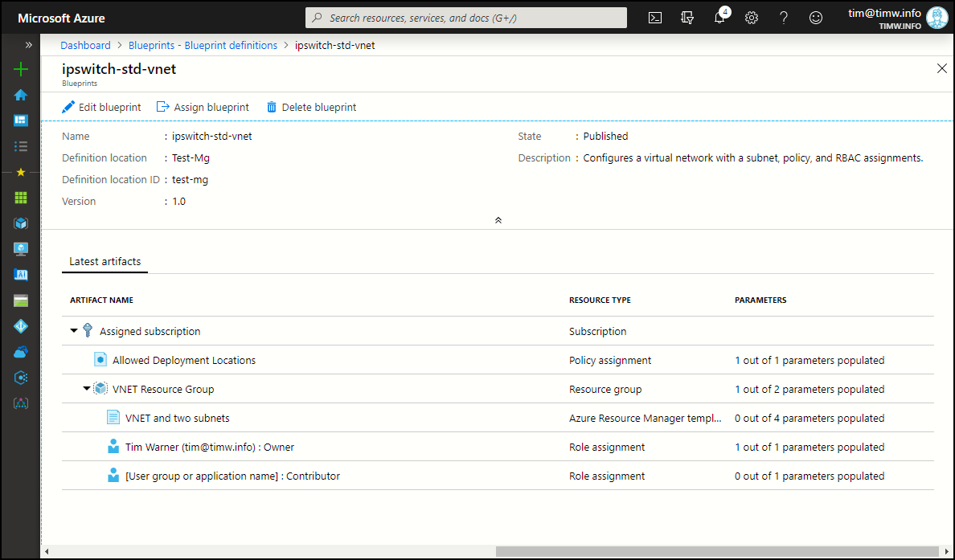Collapse the Assigned subscription tree node
This screenshot has width=955, height=560.
point(74,331)
